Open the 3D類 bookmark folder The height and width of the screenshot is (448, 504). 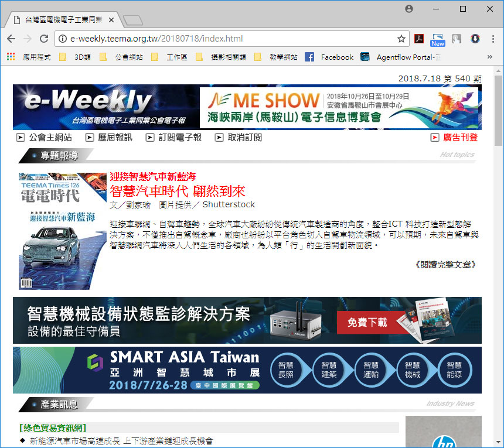pos(75,57)
